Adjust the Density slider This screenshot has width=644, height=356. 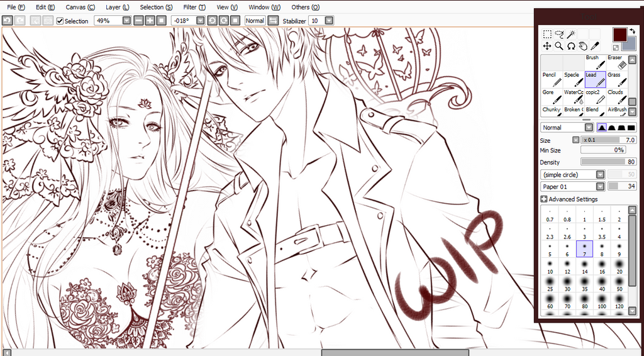click(x=609, y=162)
